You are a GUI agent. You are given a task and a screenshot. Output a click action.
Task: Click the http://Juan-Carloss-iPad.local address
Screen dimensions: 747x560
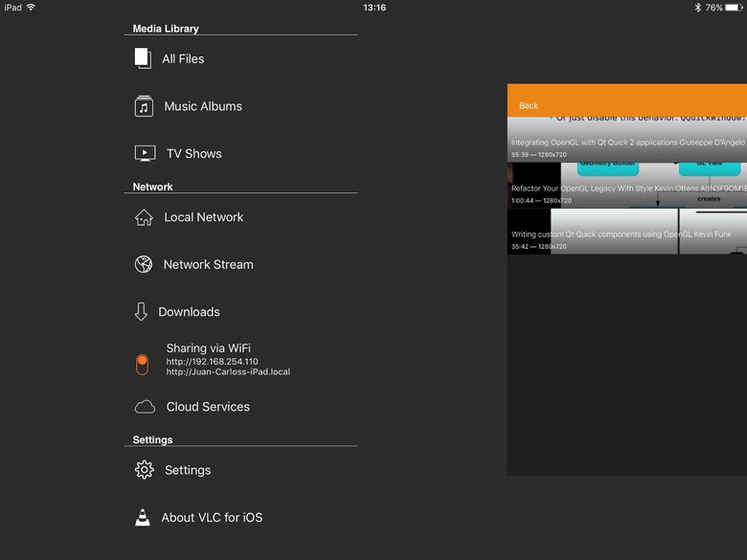[x=228, y=372]
